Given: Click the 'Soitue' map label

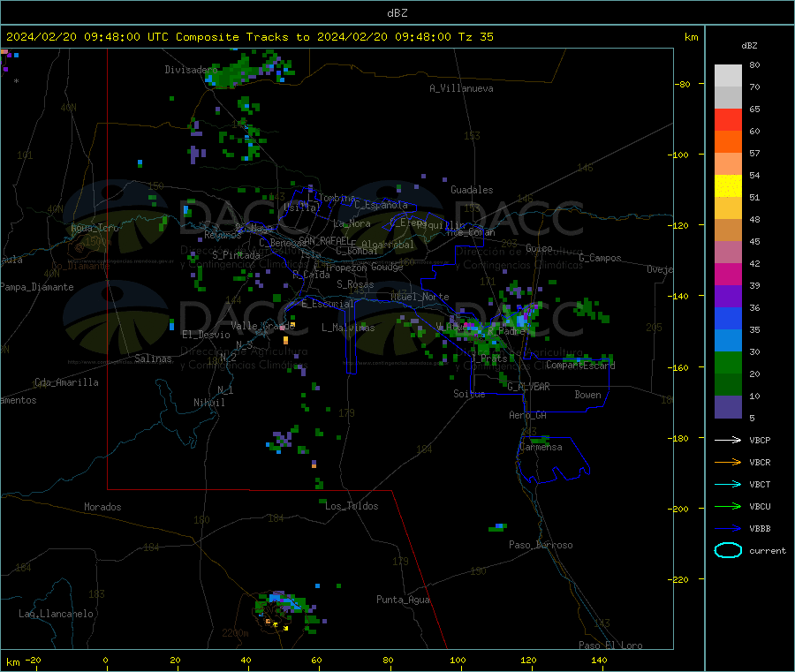Looking at the screenshot, I should click(469, 394).
